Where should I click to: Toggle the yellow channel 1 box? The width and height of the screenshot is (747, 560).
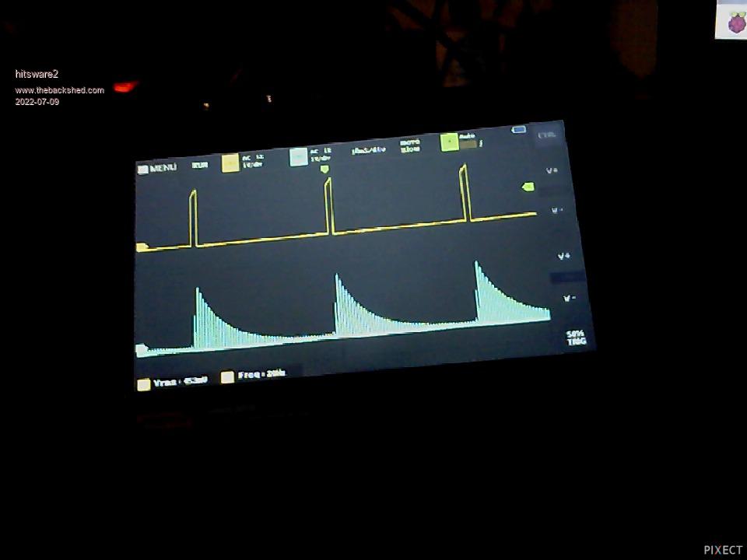click(x=230, y=163)
